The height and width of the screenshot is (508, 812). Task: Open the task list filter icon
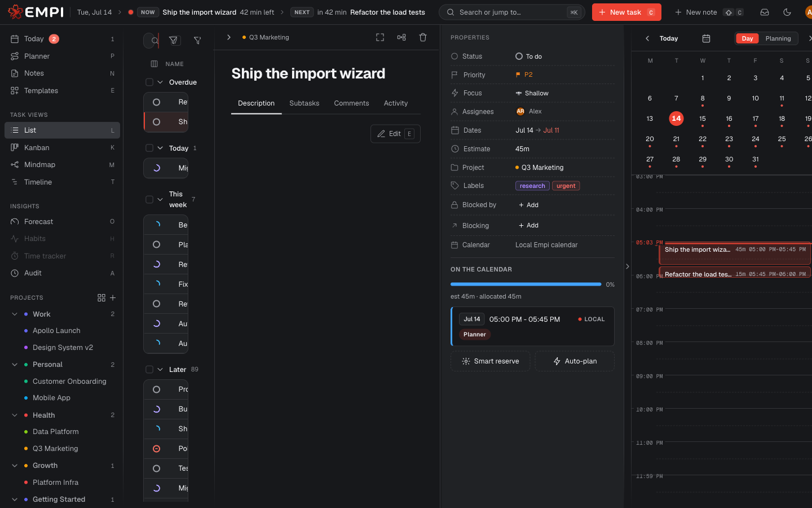point(174,40)
